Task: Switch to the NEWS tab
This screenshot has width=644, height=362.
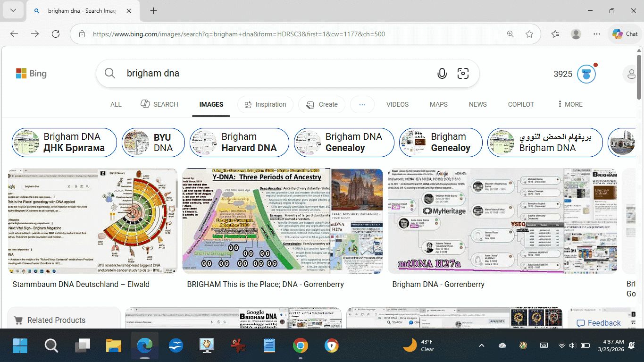Action: click(x=477, y=104)
